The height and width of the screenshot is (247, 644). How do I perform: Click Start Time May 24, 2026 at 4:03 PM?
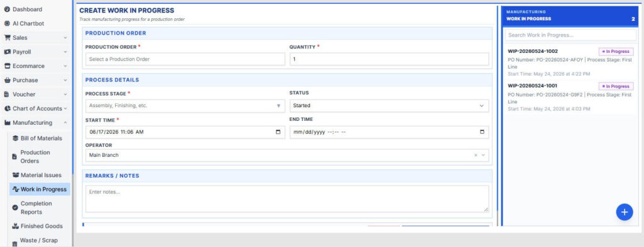pyautogui.click(x=548, y=108)
